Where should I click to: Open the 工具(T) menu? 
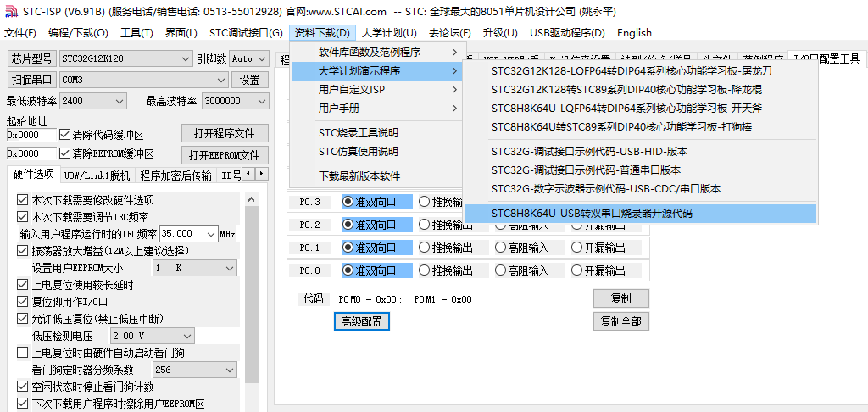[136, 33]
